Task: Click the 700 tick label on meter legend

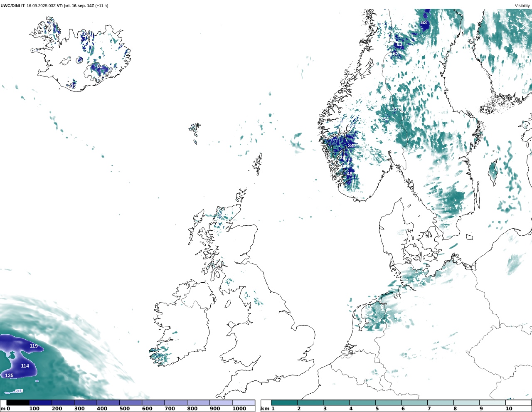Action: click(x=170, y=409)
